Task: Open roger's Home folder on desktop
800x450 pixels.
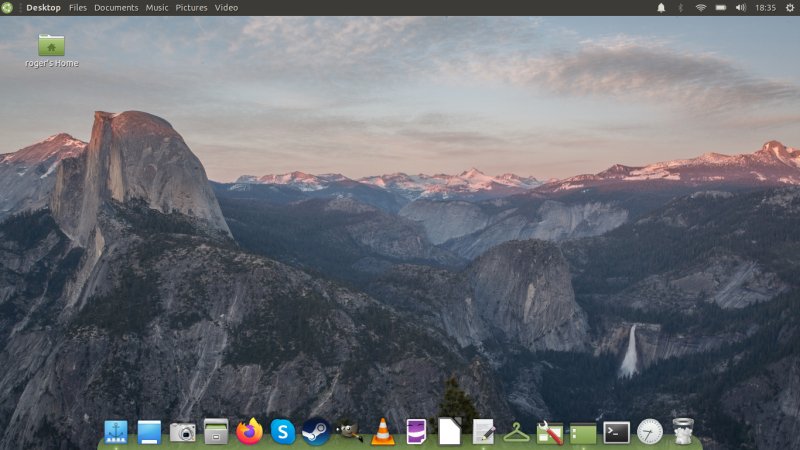Action: (x=52, y=51)
